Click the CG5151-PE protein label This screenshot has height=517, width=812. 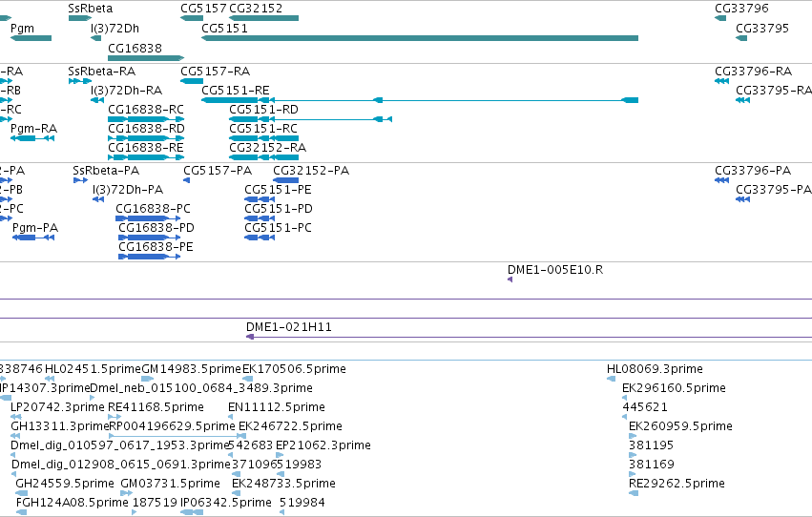pyautogui.click(x=278, y=190)
